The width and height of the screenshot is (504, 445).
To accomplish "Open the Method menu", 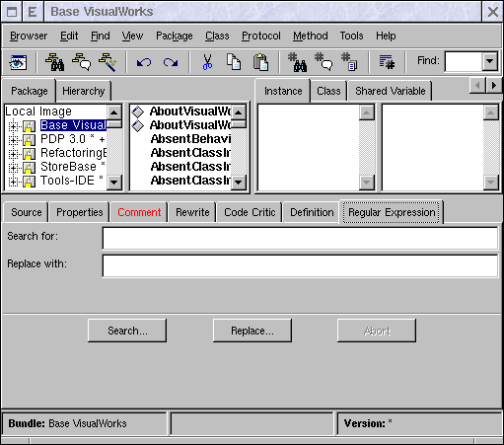I will point(311,36).
